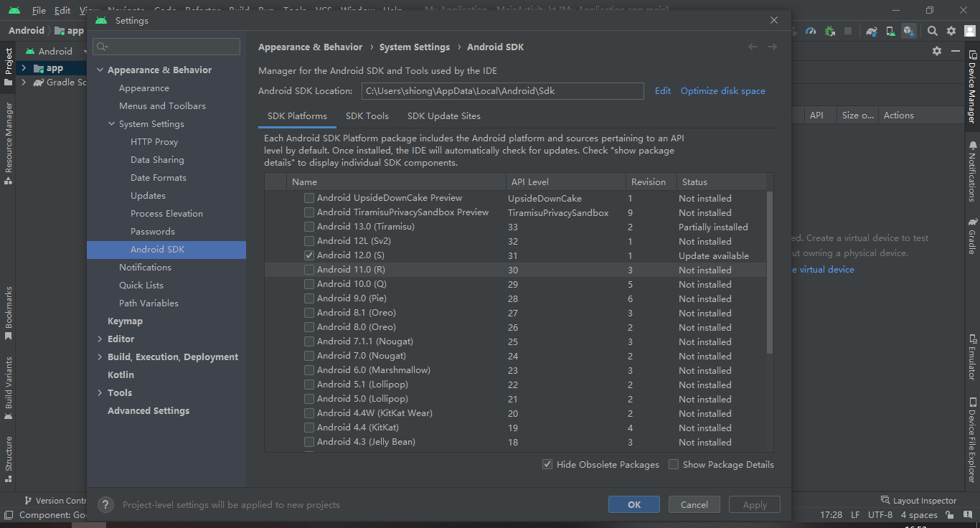
Task: Click the Edit link for SDK location
Action: click(663, 91)
